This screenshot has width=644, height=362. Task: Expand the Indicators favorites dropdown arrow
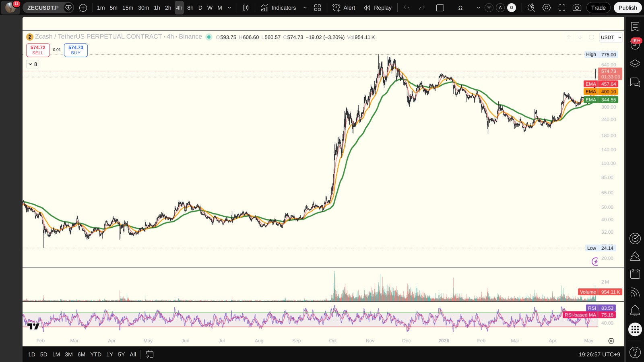305,8
